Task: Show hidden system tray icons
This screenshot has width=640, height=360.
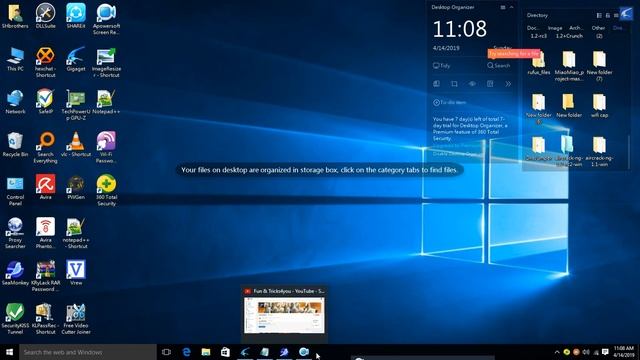Action: point(557,352)
